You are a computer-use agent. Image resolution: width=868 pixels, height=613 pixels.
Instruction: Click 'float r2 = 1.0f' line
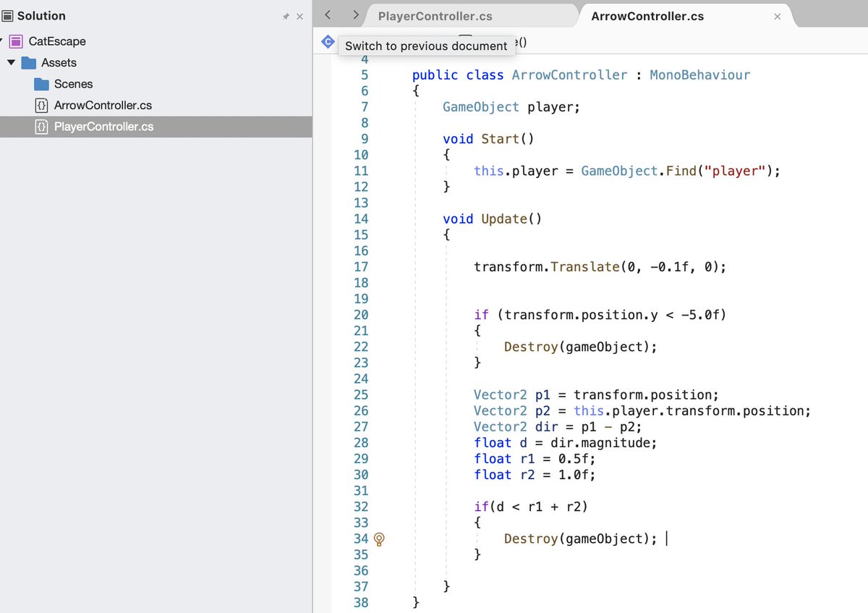pyautogui.click(x=535, y=474)
